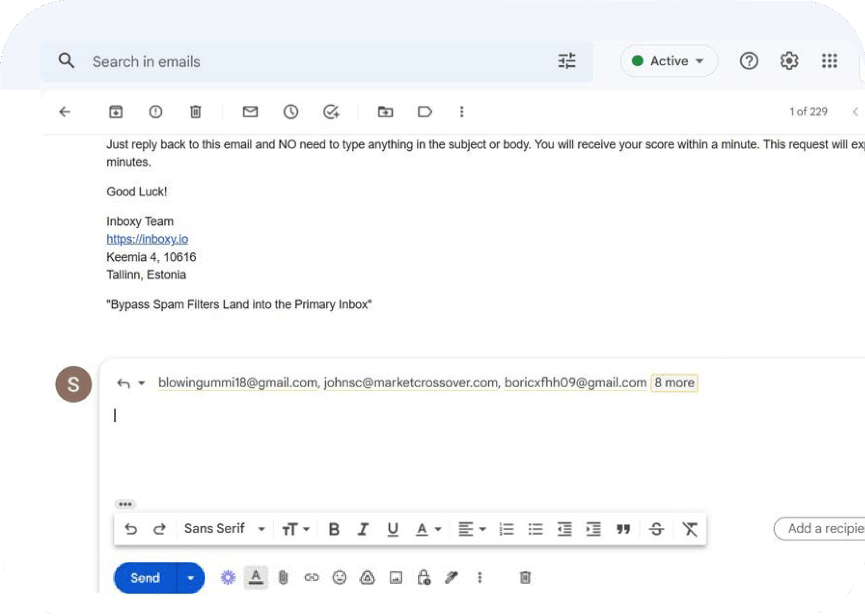Delete conversation with top trash icon
Screen dimensions: 865x616
[195, 111]
